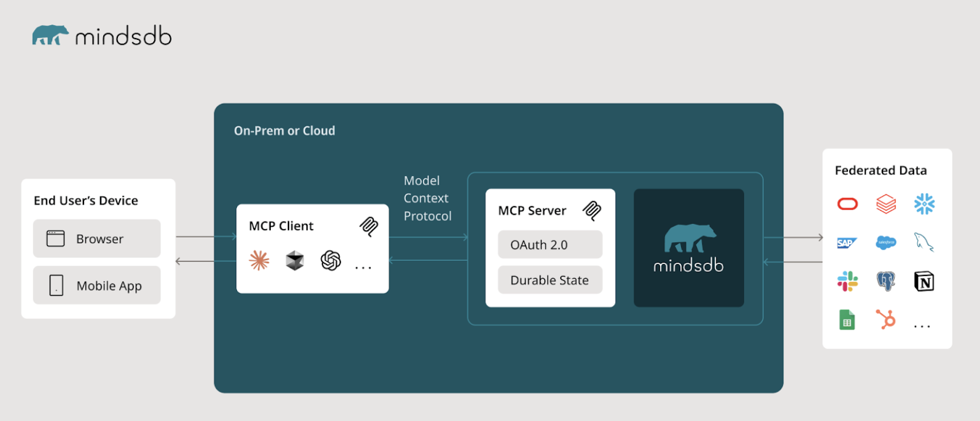Click the black cube icon in MCP Client
Viewport: 980px width, 421px height.
(x=295, y=260)
